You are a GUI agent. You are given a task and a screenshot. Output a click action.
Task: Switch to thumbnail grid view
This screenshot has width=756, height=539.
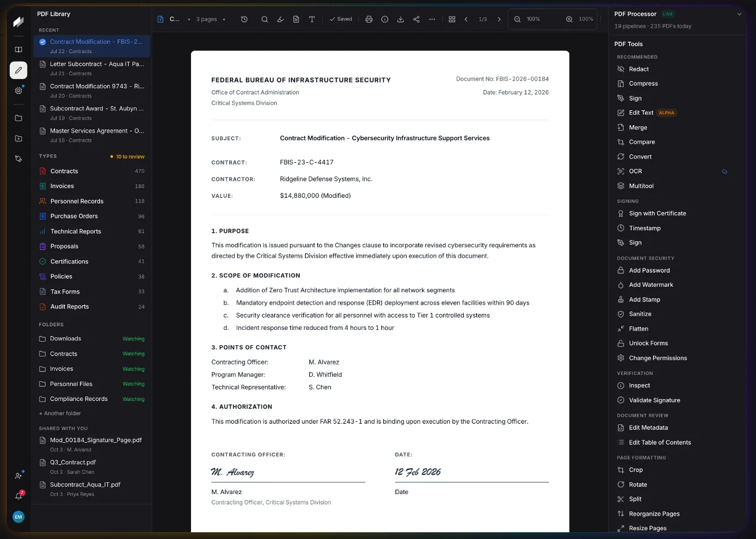(x=452, y=19)
